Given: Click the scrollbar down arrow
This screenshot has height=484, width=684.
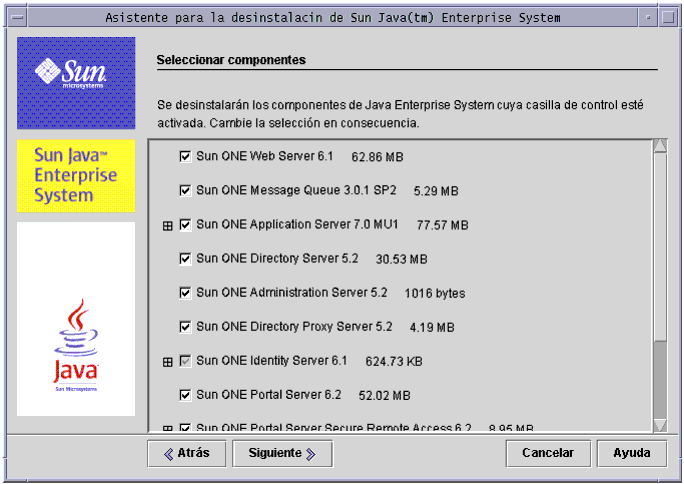Looking at the screenshot, I should click(660, 425).
